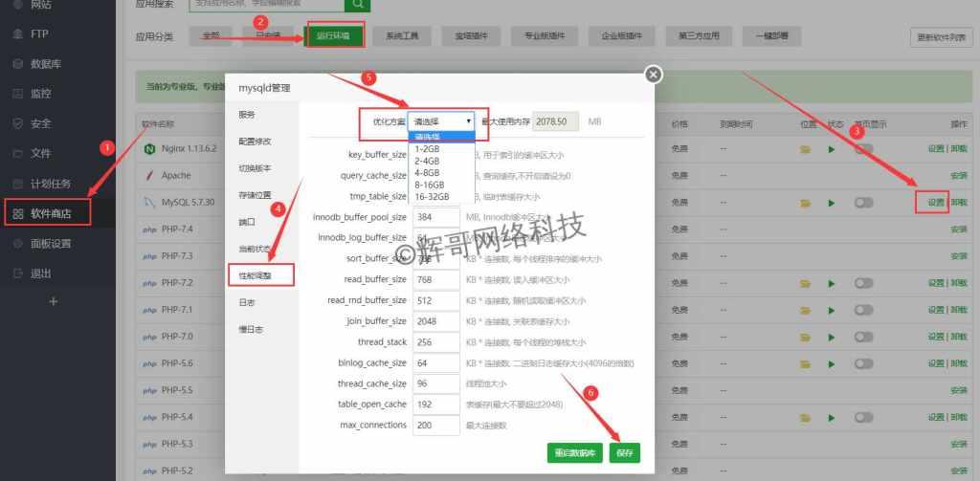This screenshot has height=481, width=980.
Task: Click the 软件商店 grid icon
Action: [x=18, y=213]
